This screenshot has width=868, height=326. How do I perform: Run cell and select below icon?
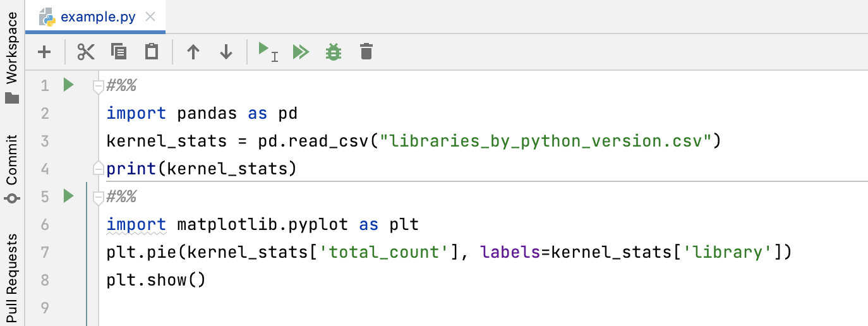(x=268, y=51)
